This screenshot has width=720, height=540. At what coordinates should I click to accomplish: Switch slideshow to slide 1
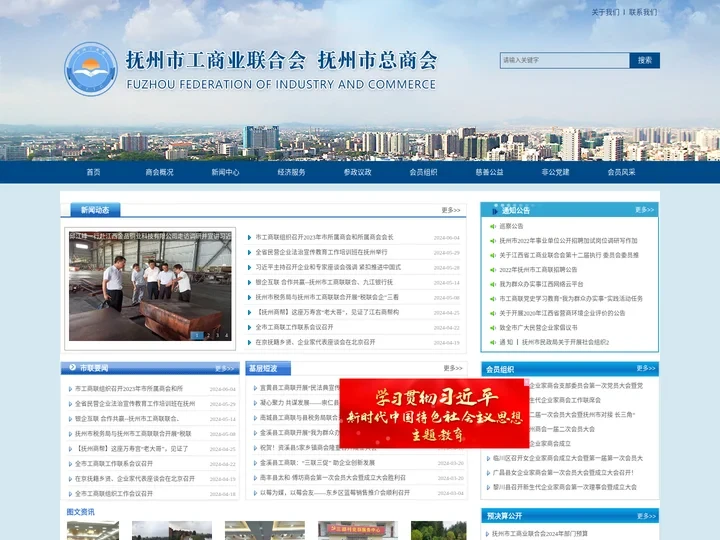click(x=197, y=335)
